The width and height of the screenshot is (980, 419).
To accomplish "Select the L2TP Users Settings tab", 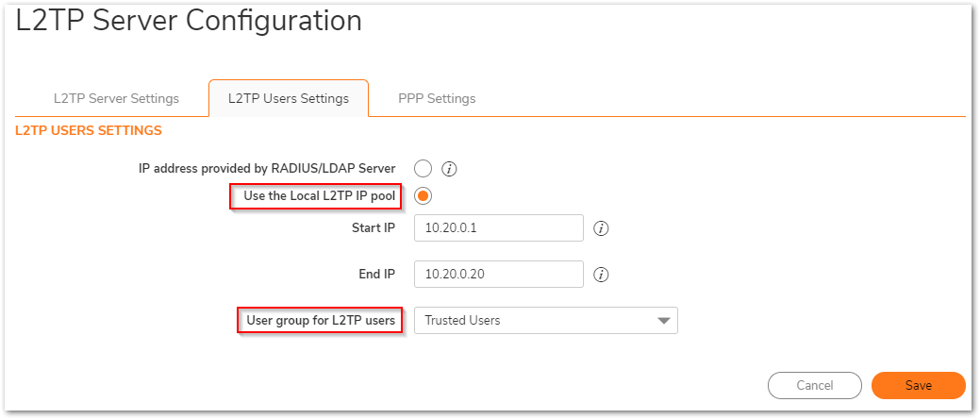I will click(x=289, y=98).
